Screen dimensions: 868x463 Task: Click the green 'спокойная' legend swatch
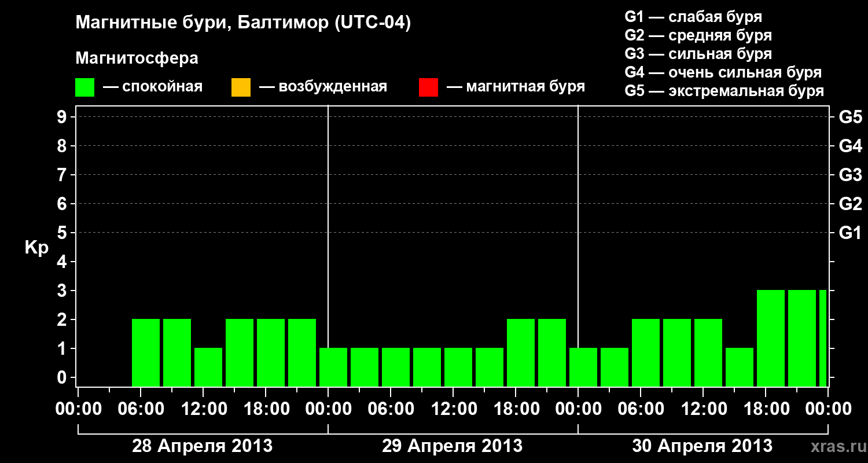[x=85, y=87]
